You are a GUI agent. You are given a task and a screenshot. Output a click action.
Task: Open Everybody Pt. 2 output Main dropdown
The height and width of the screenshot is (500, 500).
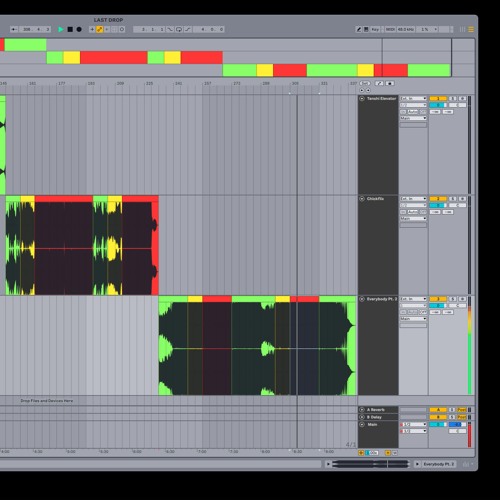[413, 319]
